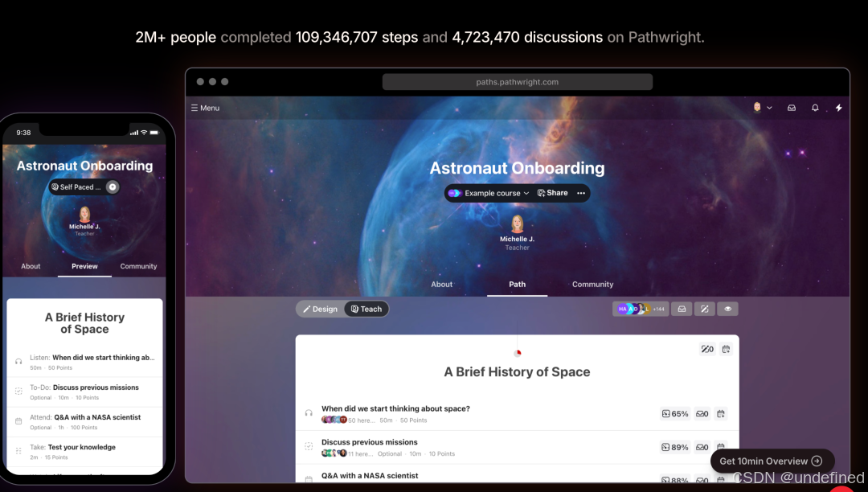Click the user avatar in top bar
Image resolution: width=868 pixels, height=492 pixels.
click(x=757, y=108)
